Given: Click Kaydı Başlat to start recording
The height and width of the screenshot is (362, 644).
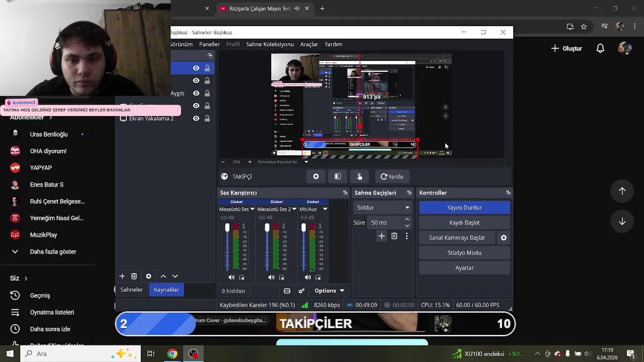Looking at the screenshot, I should [x=464, y=223].
